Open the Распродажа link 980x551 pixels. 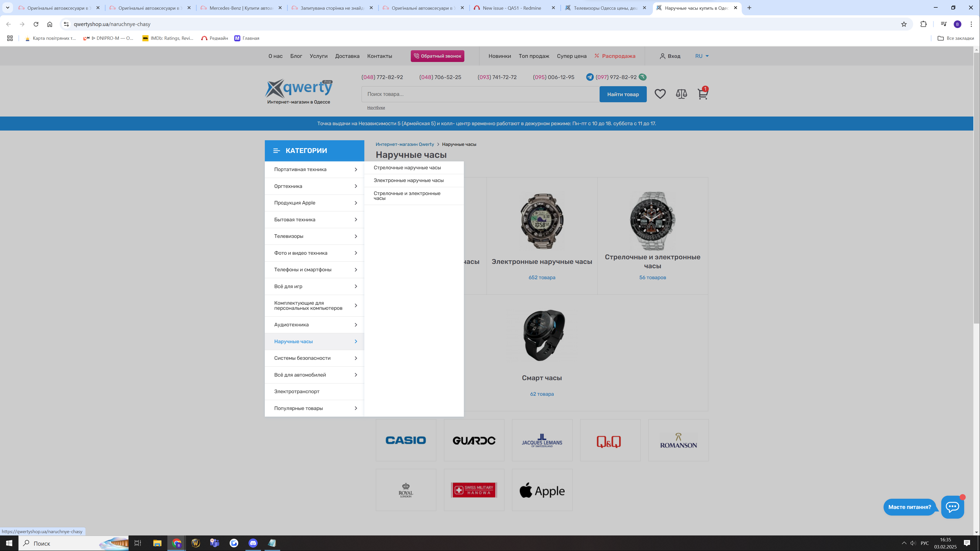(x=618, y=56)
